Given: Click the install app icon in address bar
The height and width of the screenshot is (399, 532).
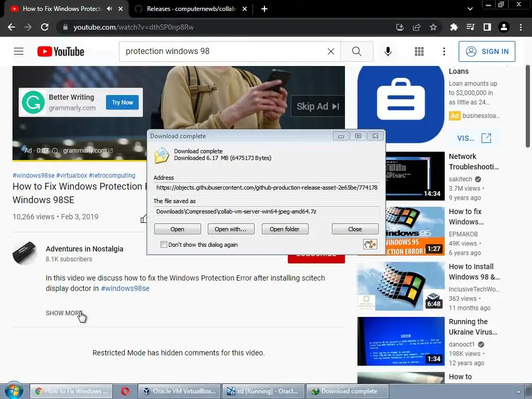Looking at the screenshot, I should (x=400, y=27).
